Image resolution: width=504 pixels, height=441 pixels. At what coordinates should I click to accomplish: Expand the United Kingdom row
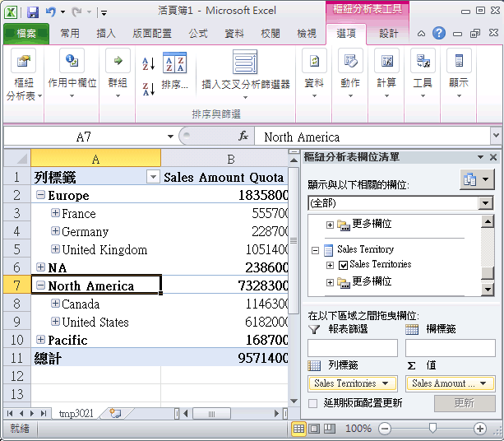click(55, 248)
